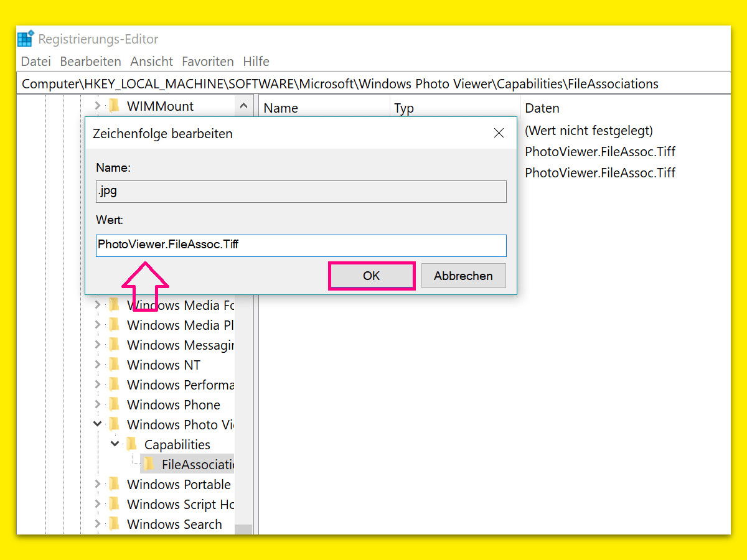Expand the Windows Search key
The width and height of the screenshot is (747, 560).
[98, 524]
